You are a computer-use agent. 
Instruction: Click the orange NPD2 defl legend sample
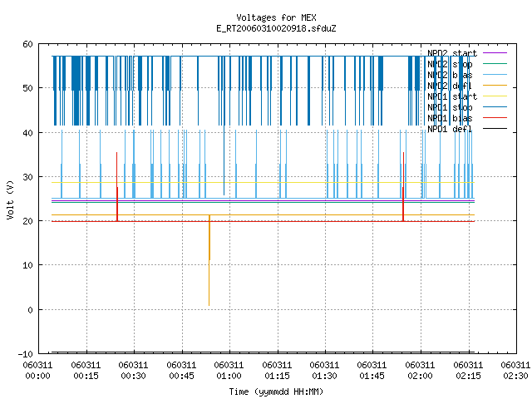pyautogui.click(x=495, y=85)
